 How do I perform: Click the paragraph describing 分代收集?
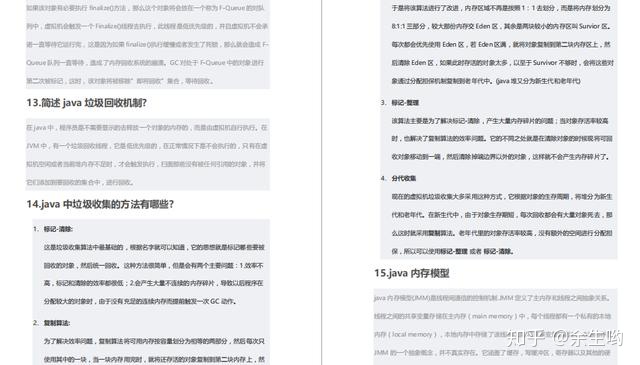502,224
